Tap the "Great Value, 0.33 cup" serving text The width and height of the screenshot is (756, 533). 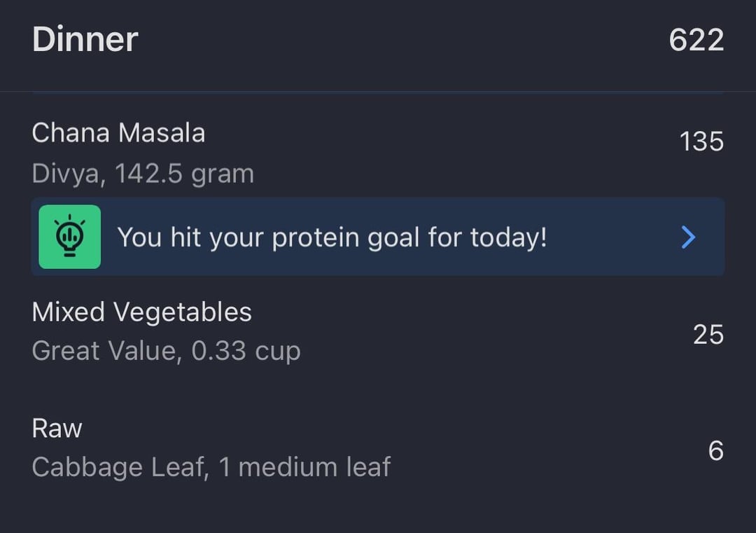point(166,350)
